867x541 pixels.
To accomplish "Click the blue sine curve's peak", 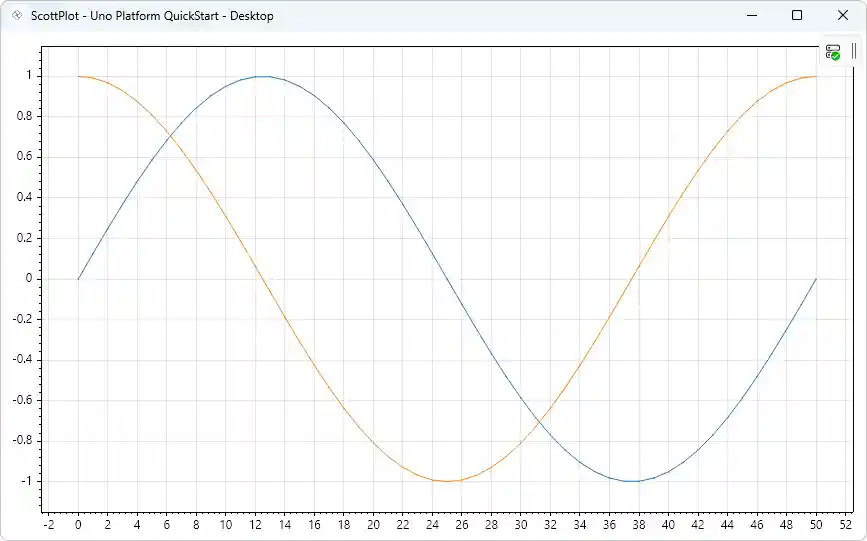I will pos(262,76).
